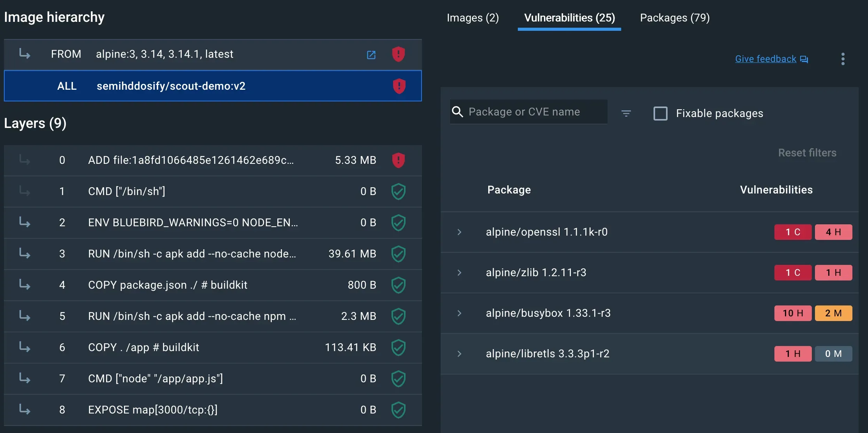Expand the alpine/openssl 1.1.1k-r0 package
Screen dimensions: 868x433
pyautogui.click(x=459, y=232)
